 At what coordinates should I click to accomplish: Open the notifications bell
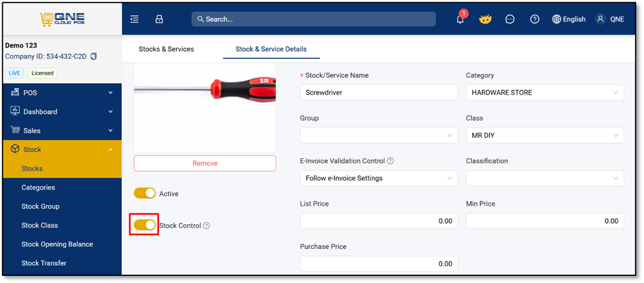coord(460,19)
